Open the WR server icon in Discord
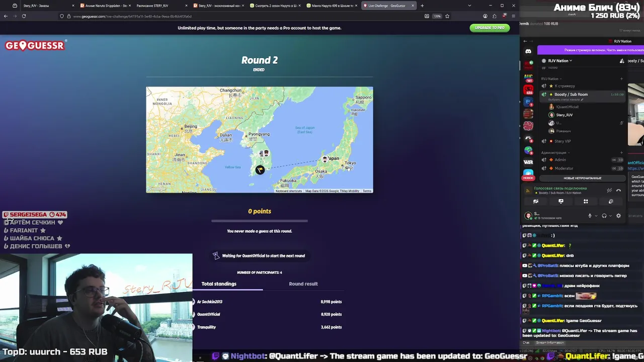 click(x=528, y=162)
